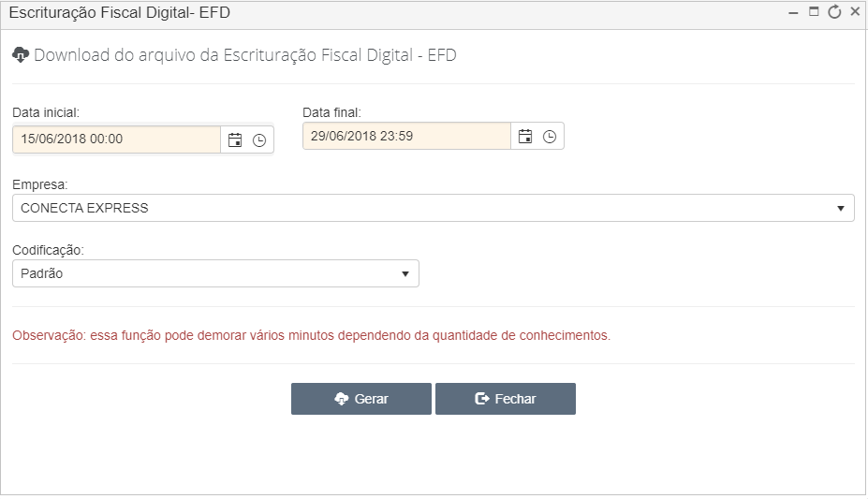Viewport: 868px width, 499px height.
Task: Open calendar picker for Data inicial
Action: coord(235,140)
